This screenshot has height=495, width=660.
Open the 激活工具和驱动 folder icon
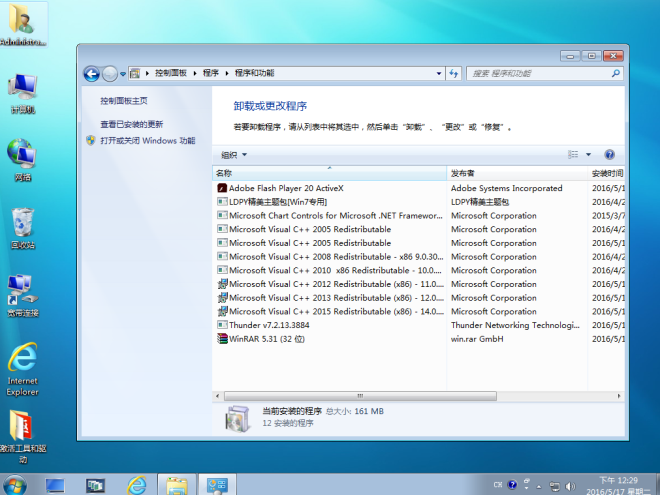click(x=23, y=437)
